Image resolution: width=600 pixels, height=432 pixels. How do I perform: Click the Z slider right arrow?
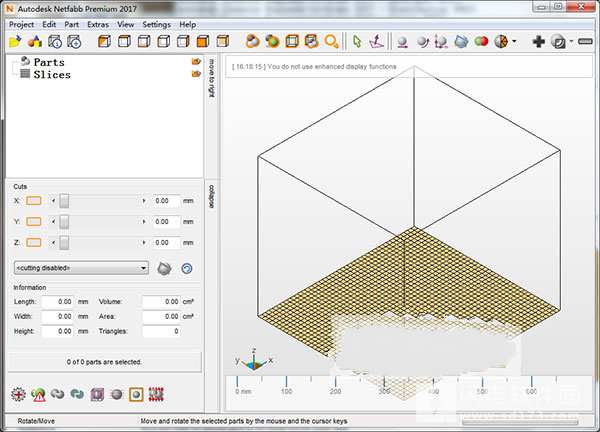coord(144,243)
